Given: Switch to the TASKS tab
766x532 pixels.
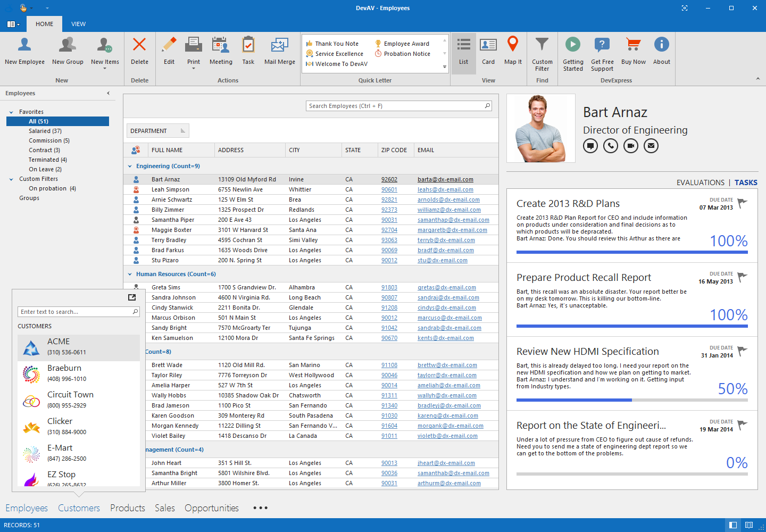Looking at the screenshot, I should [746, 182].
